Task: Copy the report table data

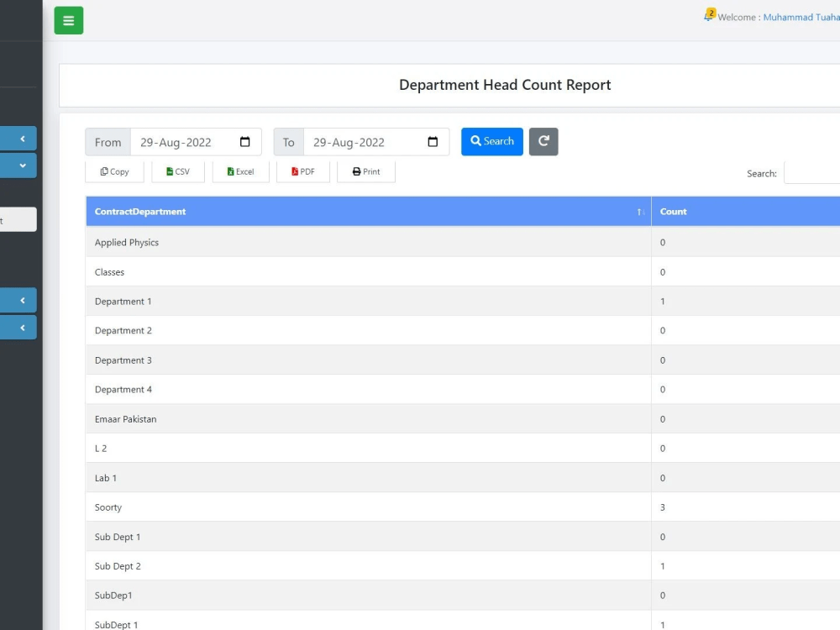Action: (114, 171)
